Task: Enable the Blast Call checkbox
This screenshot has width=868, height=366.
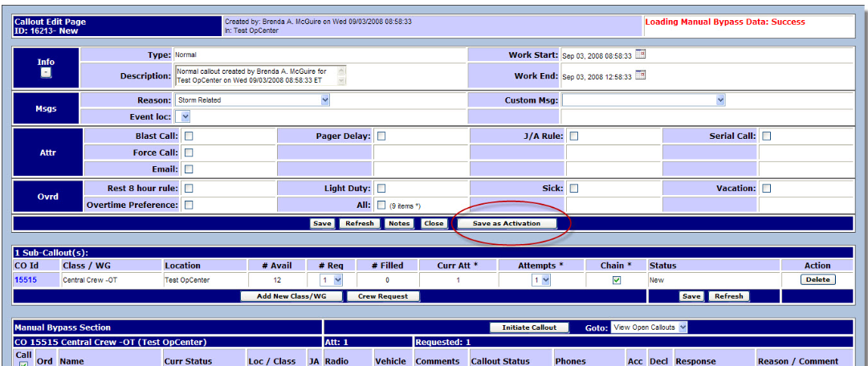Action: tap(189, 136)
